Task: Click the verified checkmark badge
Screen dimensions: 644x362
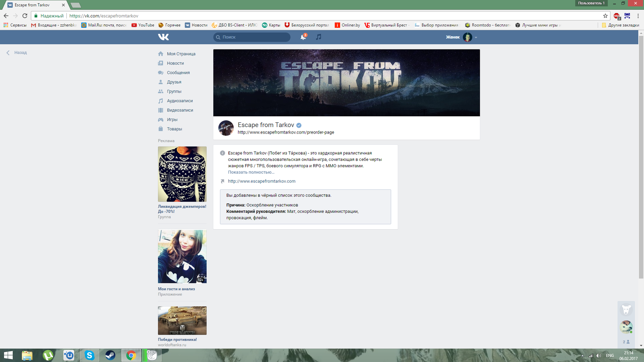Action: [x=299, y=125]
